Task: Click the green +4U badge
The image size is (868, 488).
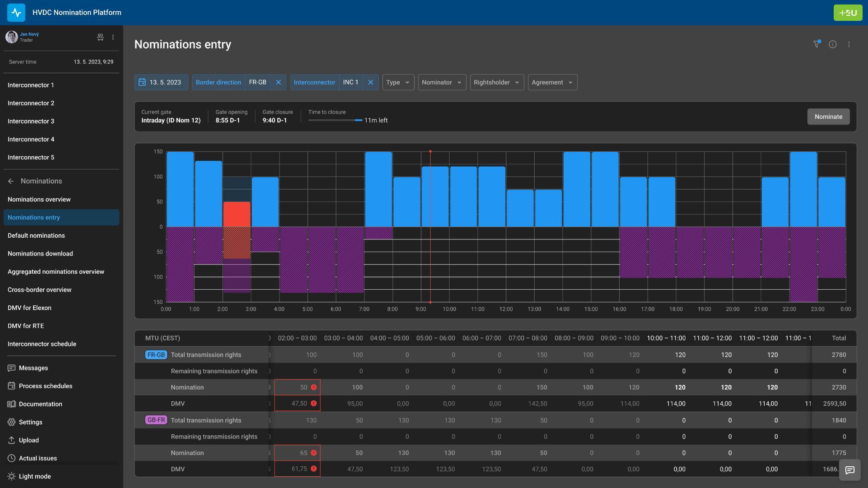Action: pos(848,13)
